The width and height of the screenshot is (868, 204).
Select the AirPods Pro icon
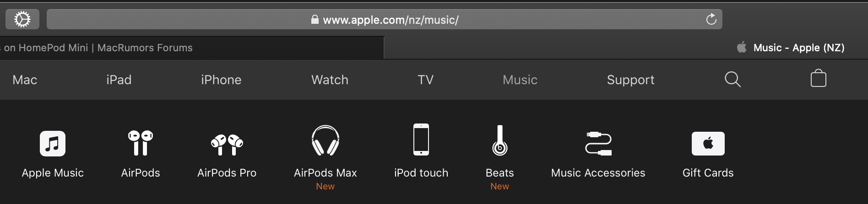coord(227,145)
